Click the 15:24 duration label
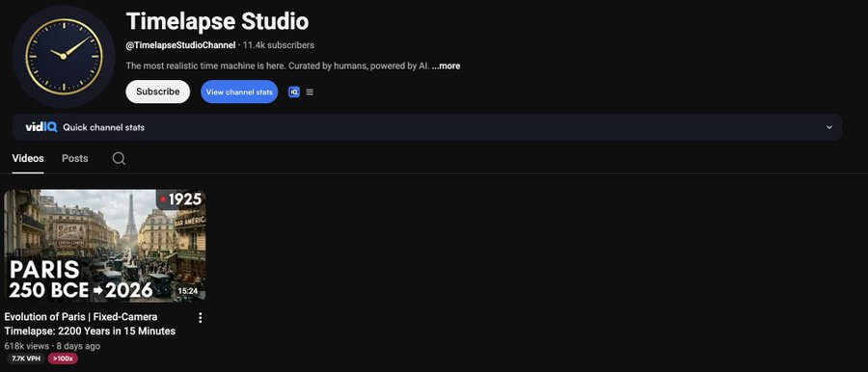868x372 pixels. click(x=188, y=291)
